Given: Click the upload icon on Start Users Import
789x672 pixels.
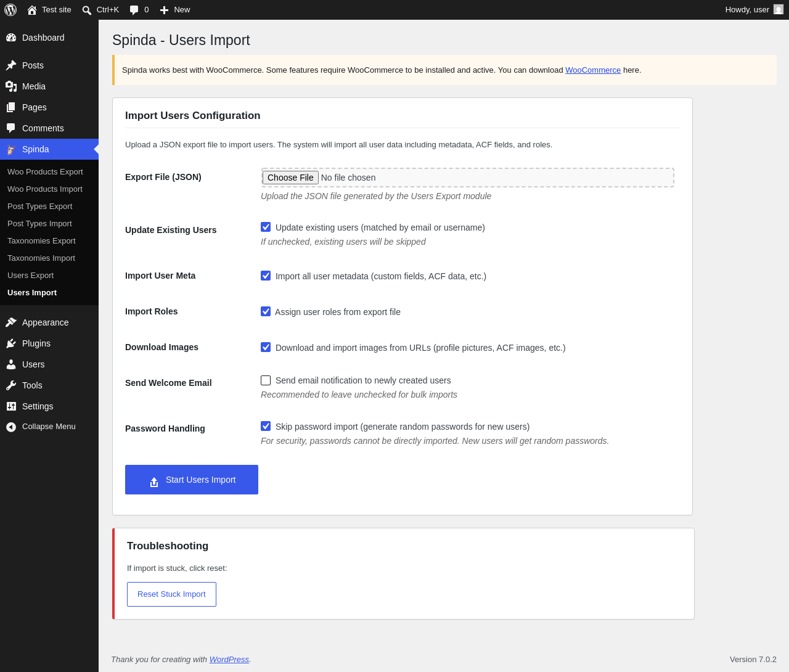Looking at the screenshot, I should pos(154,481).
